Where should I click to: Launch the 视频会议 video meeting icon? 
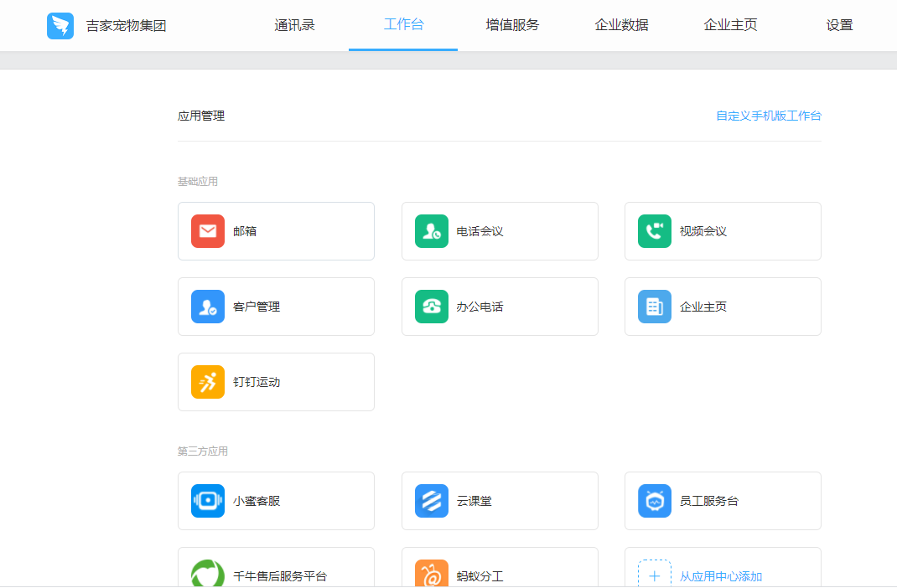[655, 231]
